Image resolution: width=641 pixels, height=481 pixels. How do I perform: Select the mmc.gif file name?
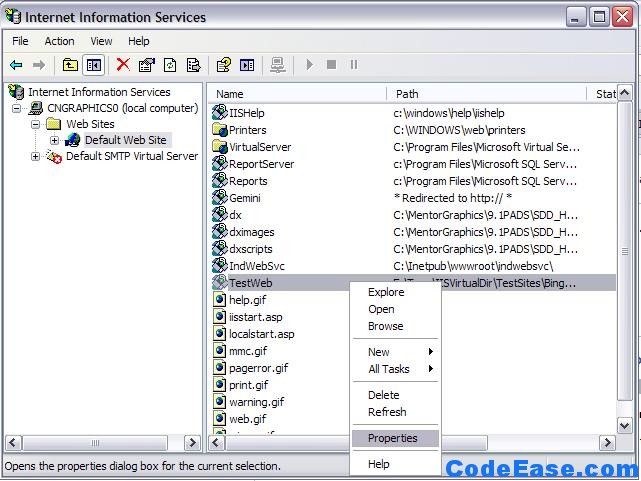tap(248, 351)
